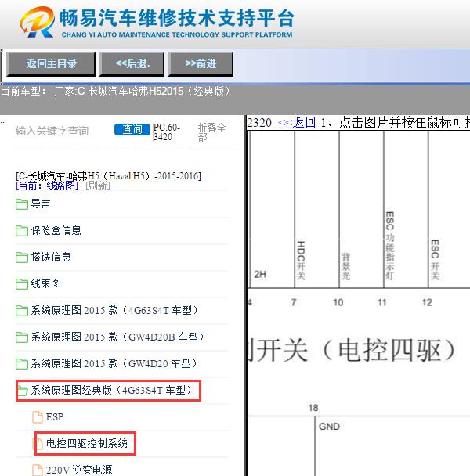470x476 pixels.
Task: Click folder icon of 系统原理图 2015 款（GW4D20B 车型）
Action: point(22,337)
